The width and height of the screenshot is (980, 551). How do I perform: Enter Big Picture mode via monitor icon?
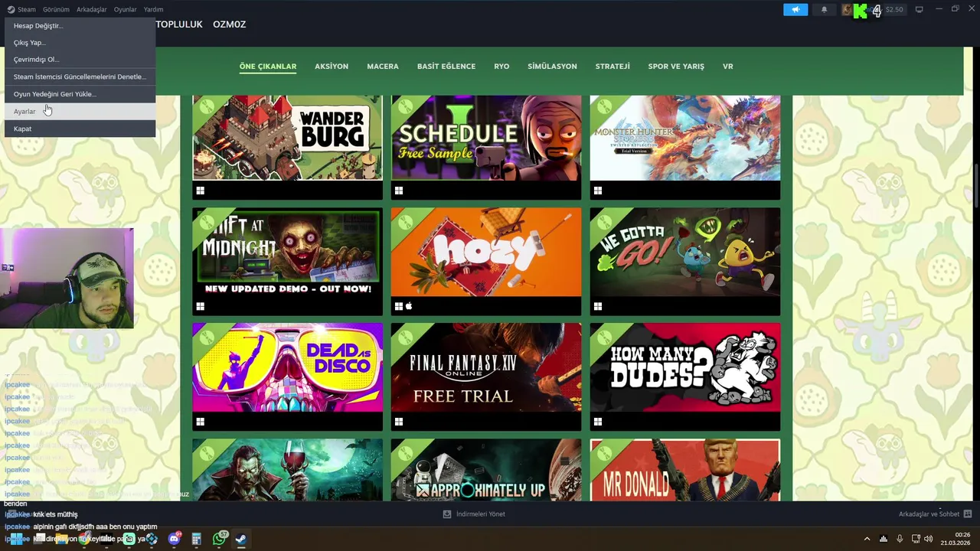(x=919, y=10)
